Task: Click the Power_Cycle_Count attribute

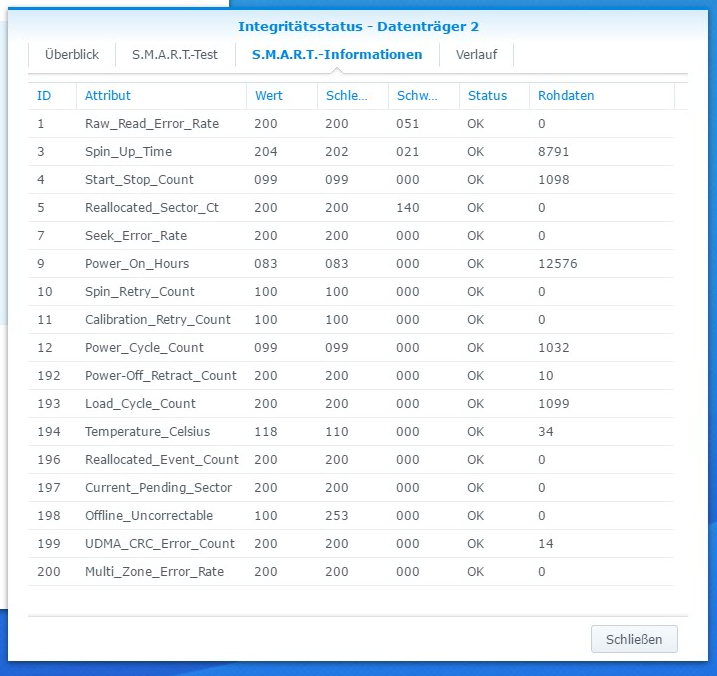Action: (x=144, y=347)
